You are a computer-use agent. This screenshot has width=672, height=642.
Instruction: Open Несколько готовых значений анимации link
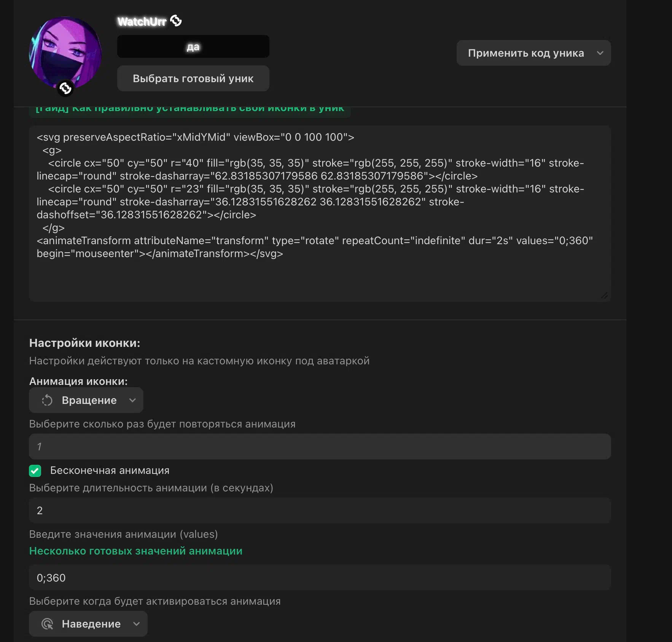pyautogui.click(x=136, y=551)
